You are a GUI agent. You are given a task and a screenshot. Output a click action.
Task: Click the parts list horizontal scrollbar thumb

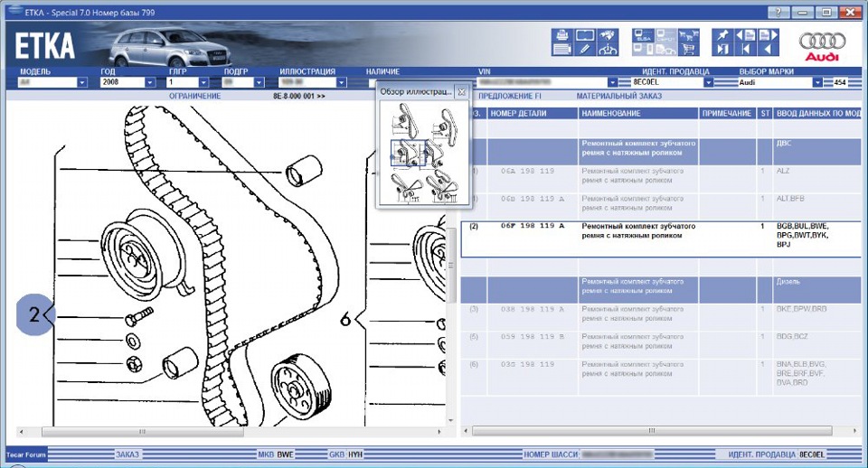652,430
